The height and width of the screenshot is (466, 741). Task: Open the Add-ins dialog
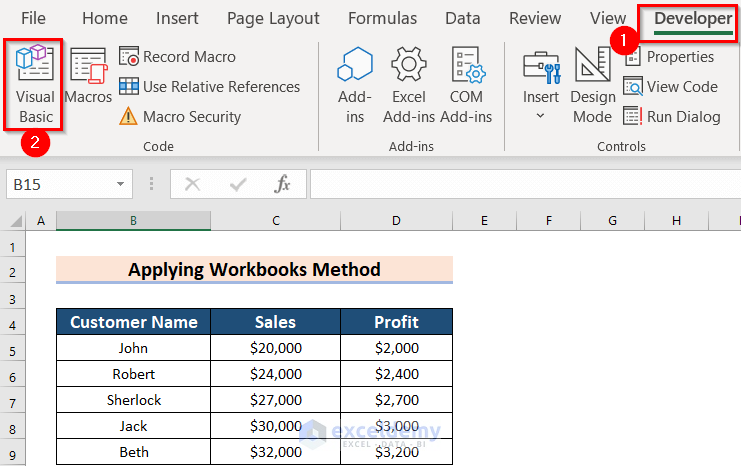pyautogui.click(x=355, y=84)
